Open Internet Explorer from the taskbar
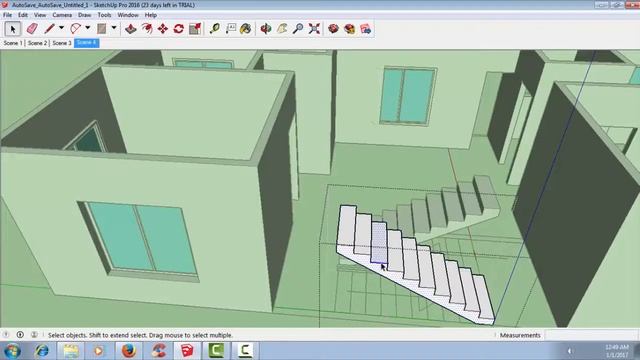Screen dimensions: 640x360 coord(42,351)
